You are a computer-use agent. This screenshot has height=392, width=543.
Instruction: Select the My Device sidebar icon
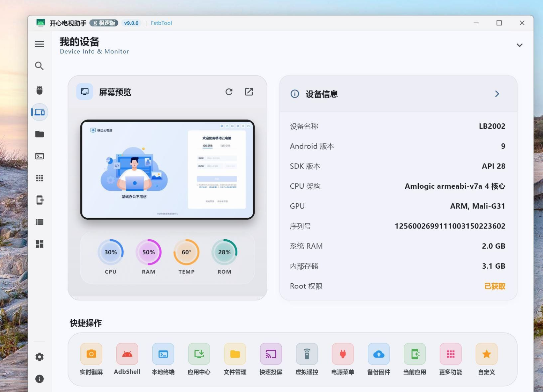pos(40,112)
